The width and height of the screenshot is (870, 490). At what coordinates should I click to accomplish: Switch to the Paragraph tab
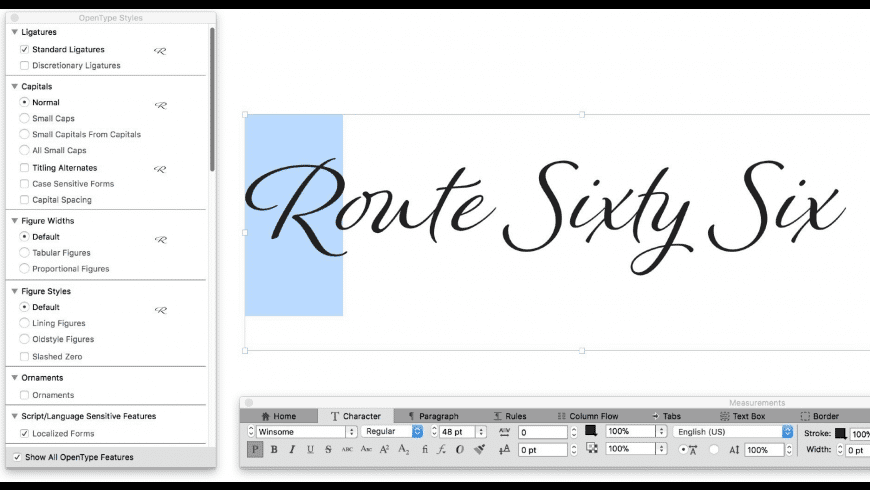click(433, 416)
